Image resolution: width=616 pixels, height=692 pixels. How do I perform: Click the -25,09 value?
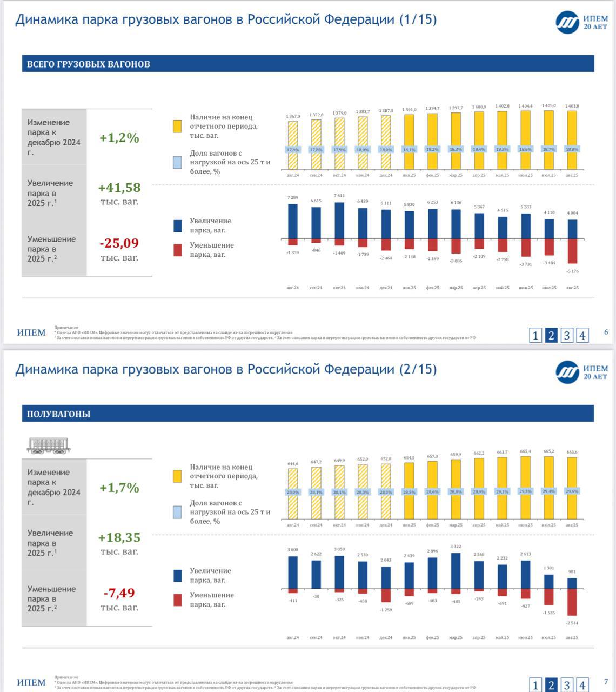pos(119,243)
